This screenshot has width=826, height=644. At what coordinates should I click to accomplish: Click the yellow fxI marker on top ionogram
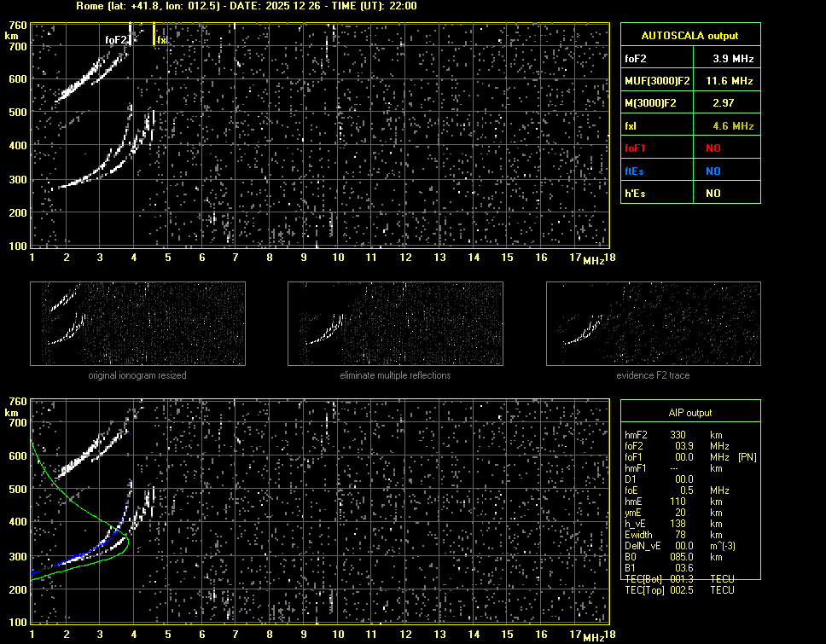(x=154, y=35)
